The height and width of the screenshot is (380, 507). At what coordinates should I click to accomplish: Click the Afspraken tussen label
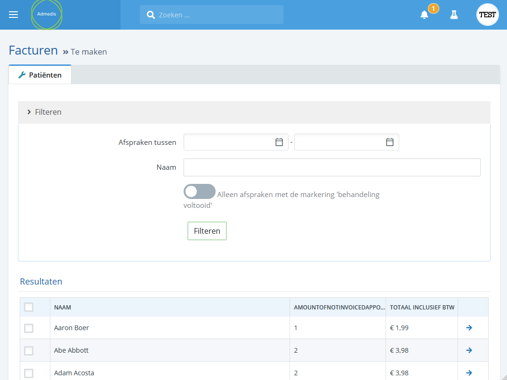point(147,142)
